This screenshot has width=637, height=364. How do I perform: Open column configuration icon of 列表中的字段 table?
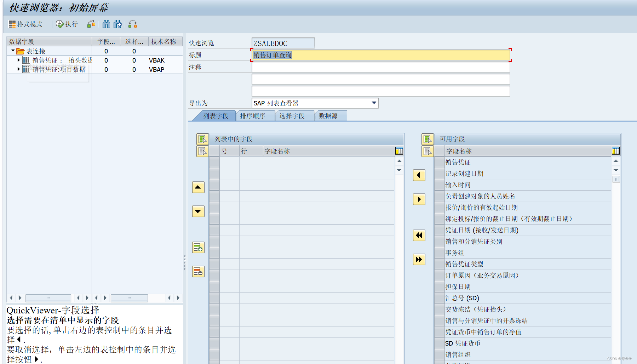tap(399, 151)
